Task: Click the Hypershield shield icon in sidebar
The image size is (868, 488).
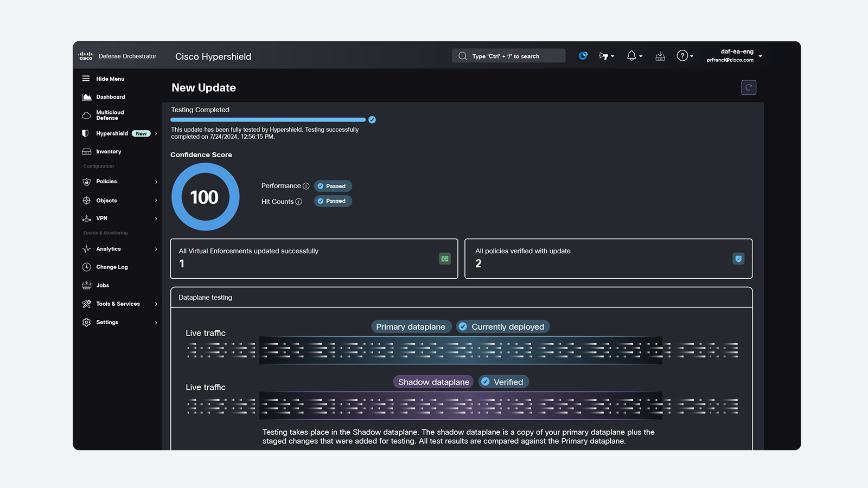Action: pyautogui.click(x=85, y=133)
